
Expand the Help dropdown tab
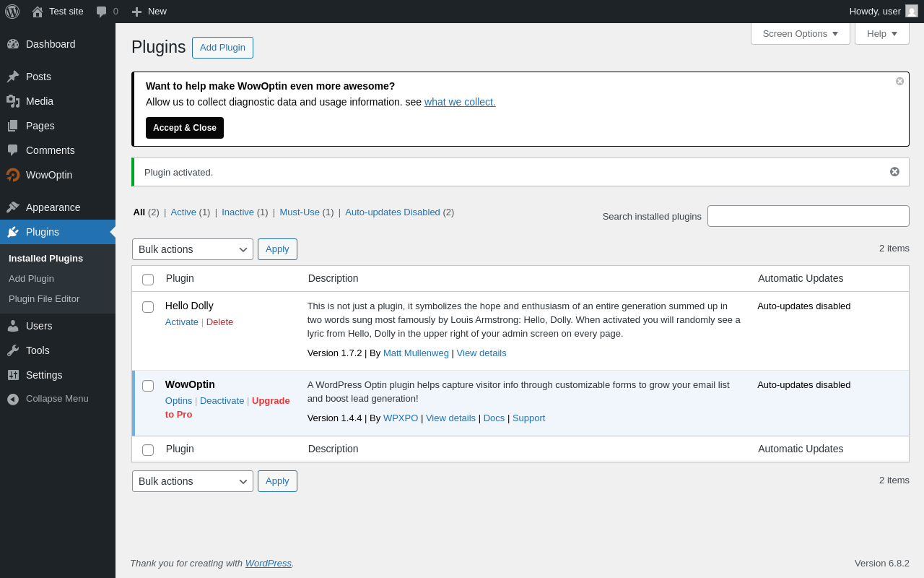pyautogui.click(x=882, y=33)
